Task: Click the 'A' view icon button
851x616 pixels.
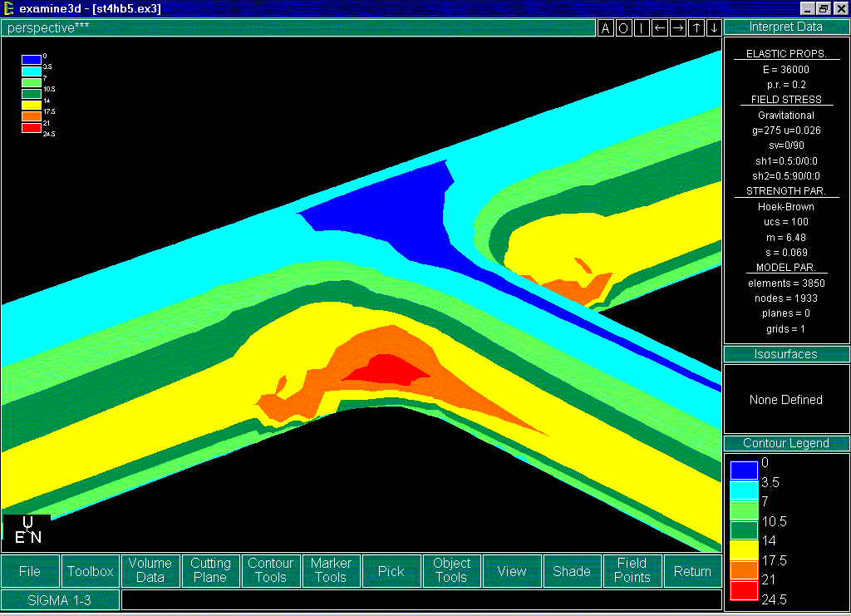Action: tap(605, 28)
